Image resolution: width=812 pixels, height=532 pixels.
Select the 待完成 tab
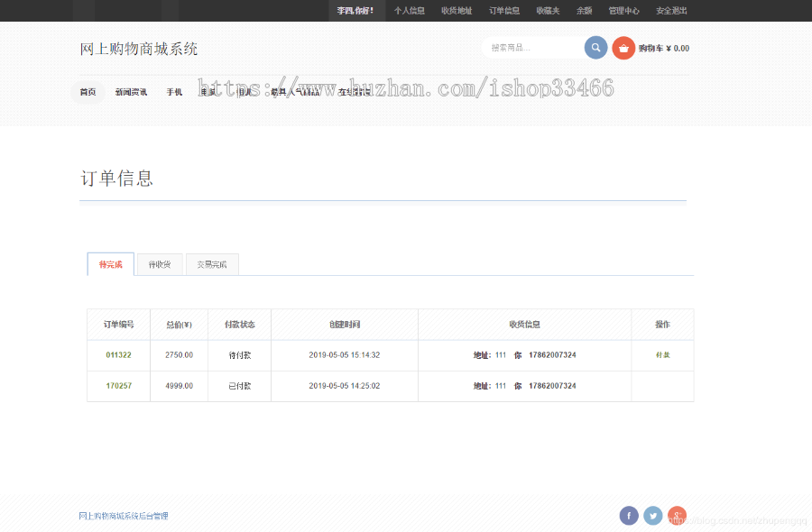[x=111, y=264]
